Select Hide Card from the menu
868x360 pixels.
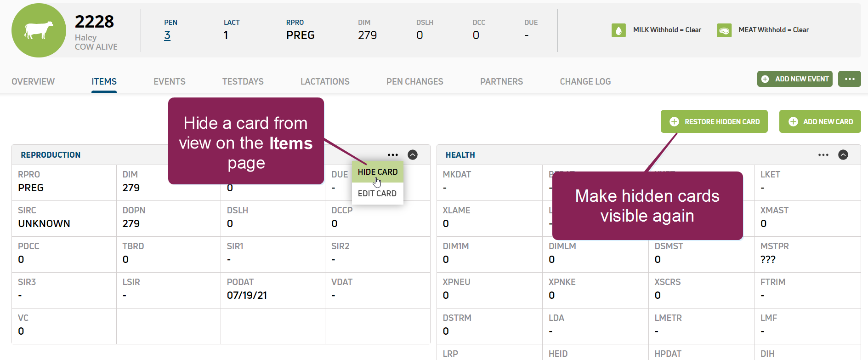(377, 172)
